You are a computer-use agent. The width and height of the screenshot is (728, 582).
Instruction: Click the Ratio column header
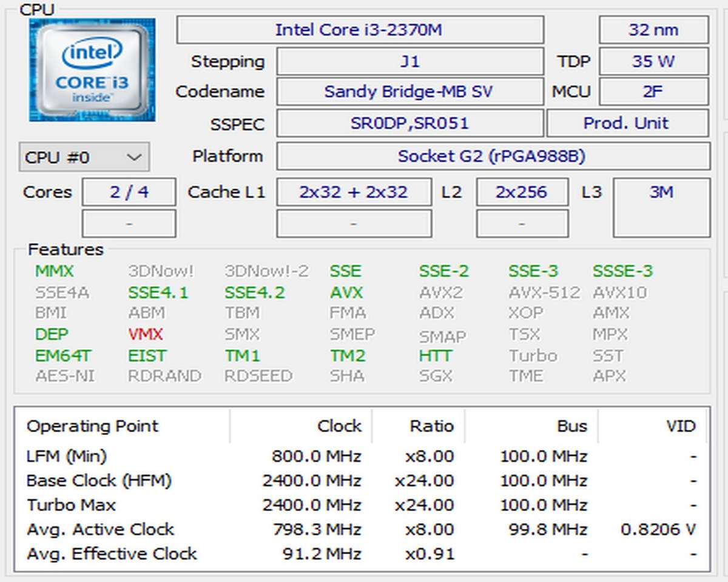coord(431,426)
